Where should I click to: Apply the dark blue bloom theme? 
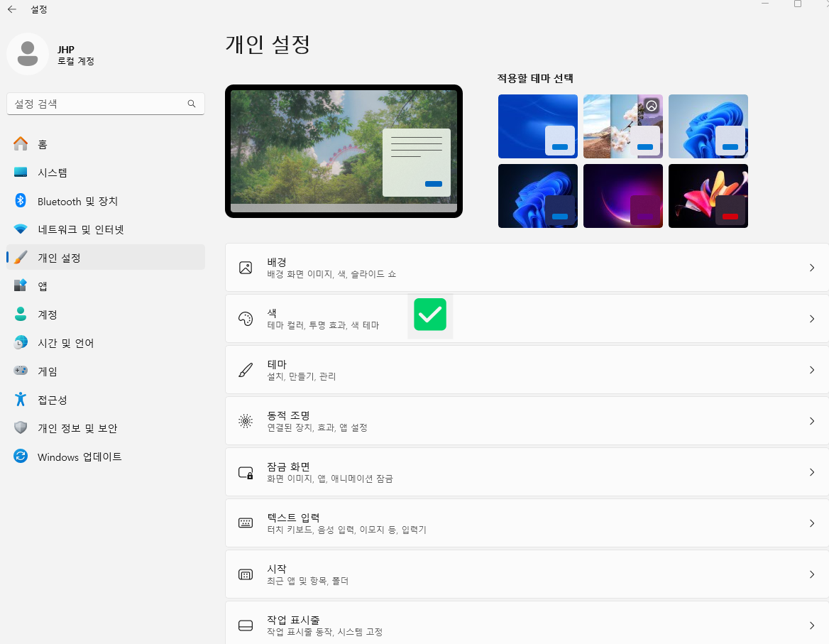538,196
